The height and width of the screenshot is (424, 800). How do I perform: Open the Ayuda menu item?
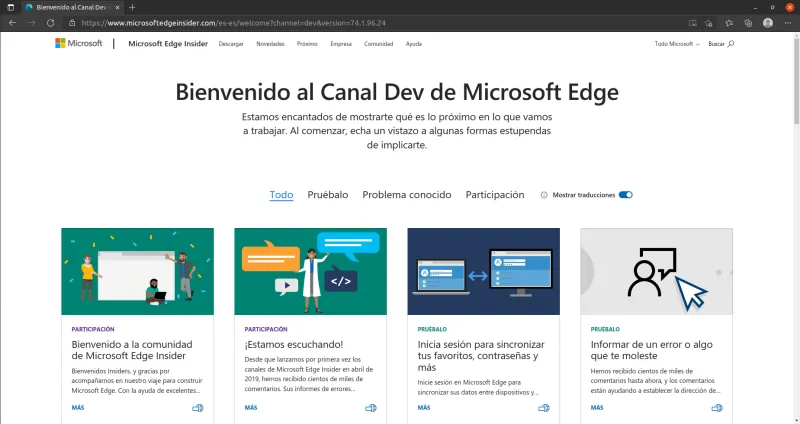pyautogui.click(x=414, y=44)
